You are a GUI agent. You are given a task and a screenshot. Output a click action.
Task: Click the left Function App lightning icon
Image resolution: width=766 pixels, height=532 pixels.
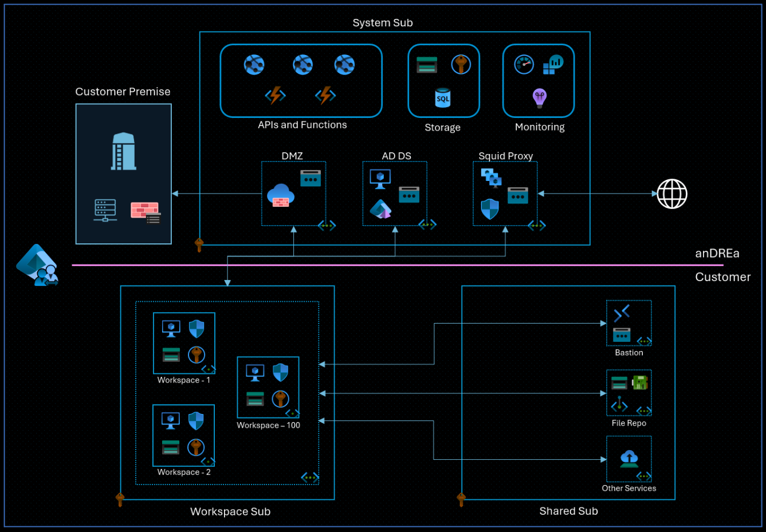pyautogui.click(x=275, y=95)
